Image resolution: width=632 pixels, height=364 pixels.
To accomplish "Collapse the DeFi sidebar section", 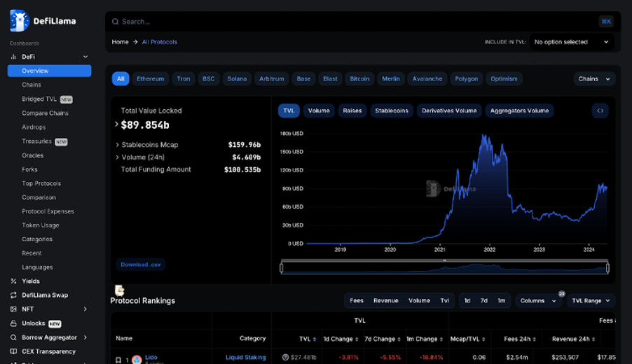I will 85,57.
